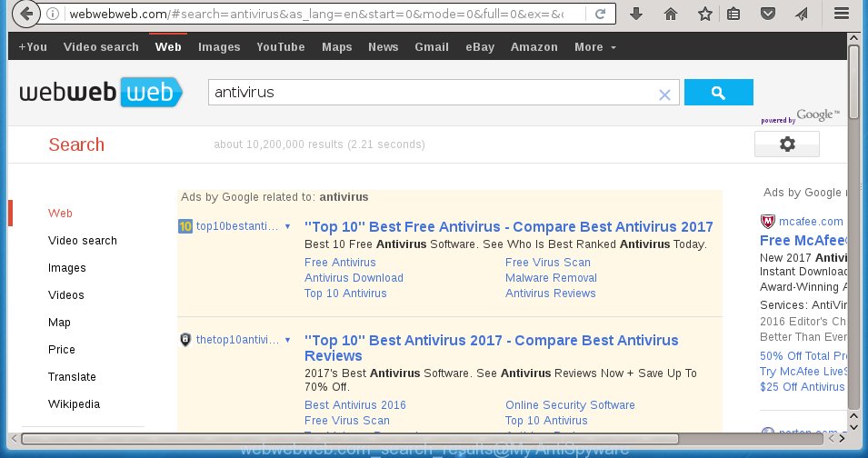Screen dimensions: 868x458
Task: Follow Free Virus Scan link in first ad
Action: (x=548, y=263)
